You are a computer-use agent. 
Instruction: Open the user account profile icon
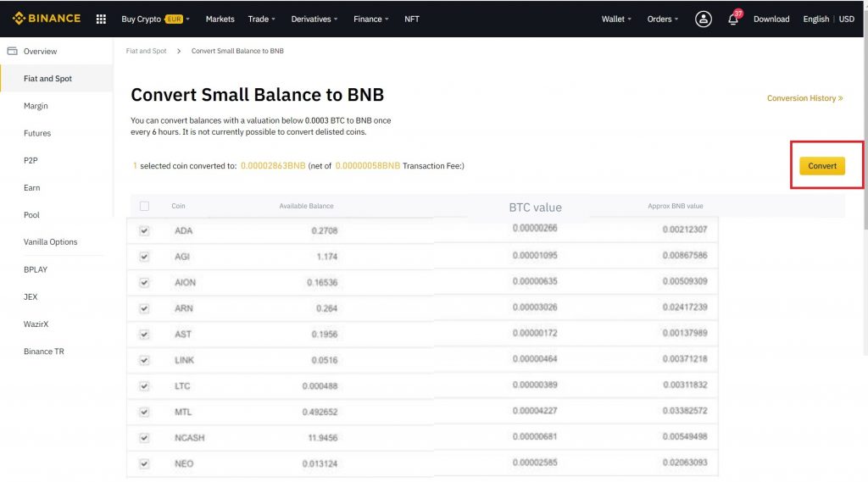click(703, 19)
